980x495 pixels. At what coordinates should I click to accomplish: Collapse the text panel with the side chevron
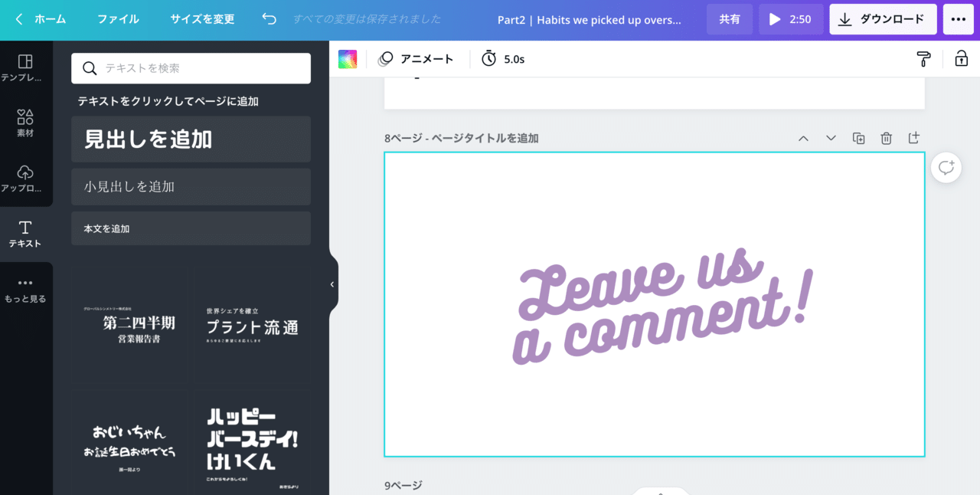click(332, 284)
